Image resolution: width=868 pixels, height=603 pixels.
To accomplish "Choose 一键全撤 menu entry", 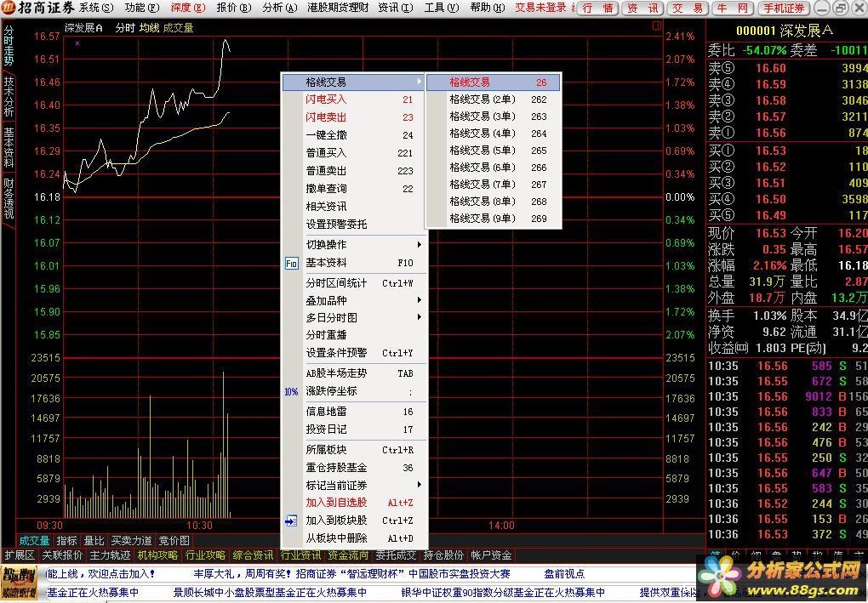I will click(x=355, y=135).
